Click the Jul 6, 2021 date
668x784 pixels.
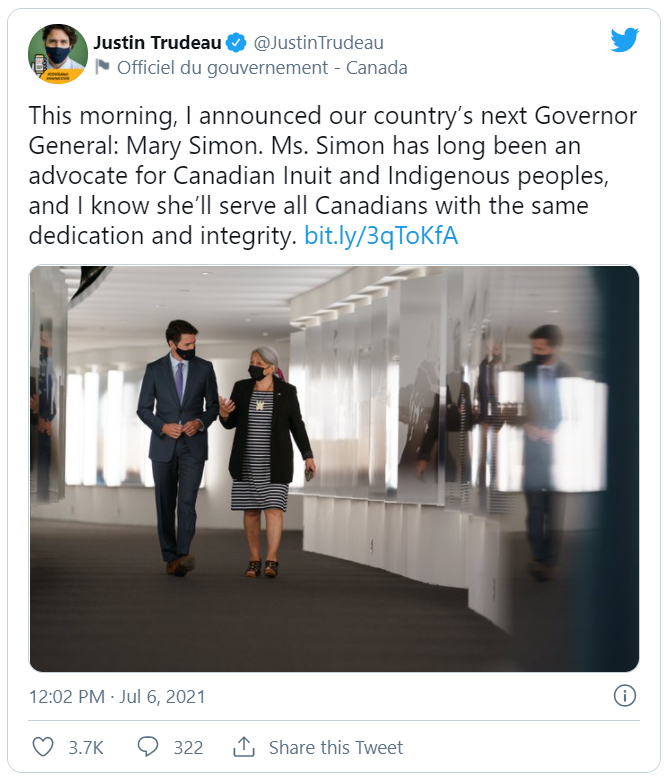point(165,695)
